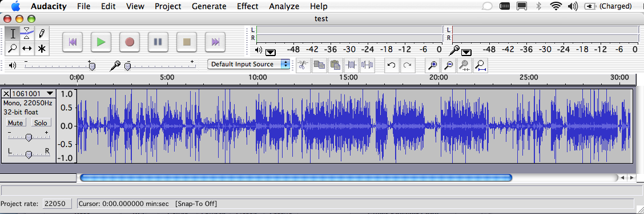Image resolution: width=644 pixels, height=214 pixels.
Task: Open the Effect menu
Action: [x=248, y=6]
